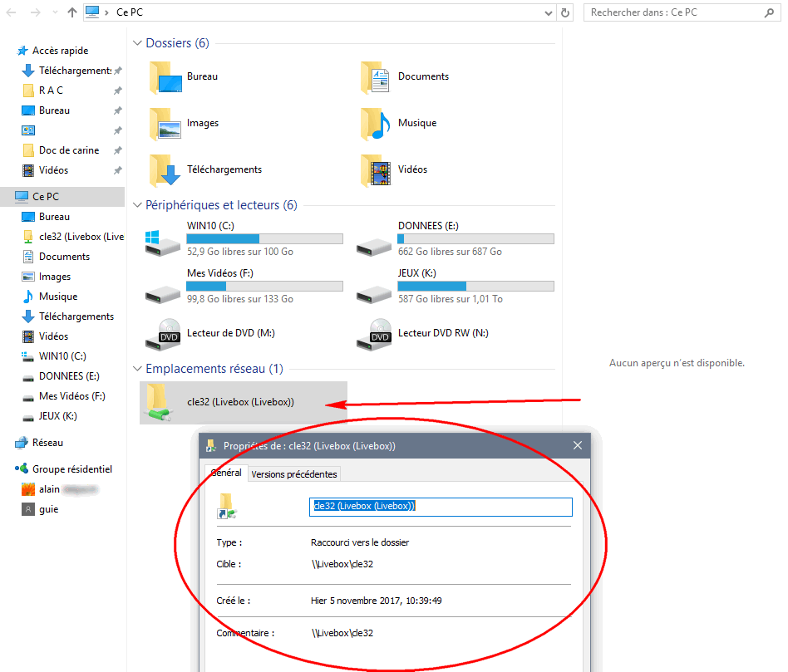The height and width of the screenshot is (672, 788).
Task: Select the Mes Vidéos (F:) drive icon
Action: (x=162, y=295)
